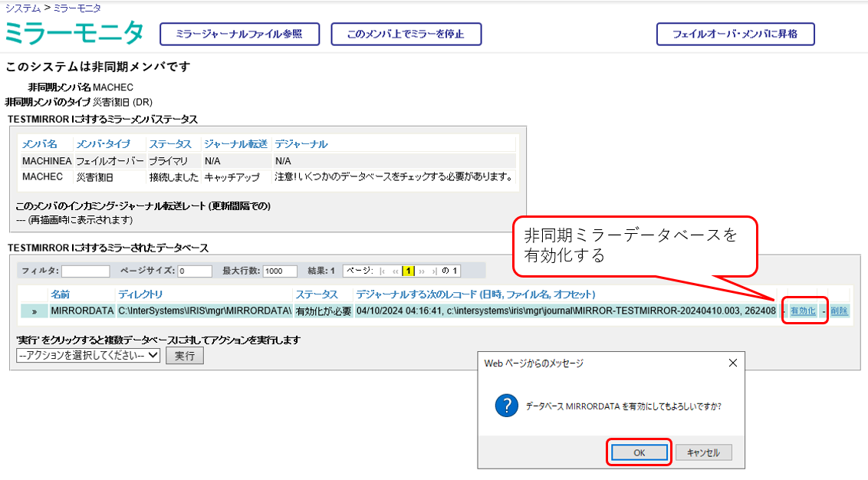
Task: Click このメンバ上でミラーを停止 button
Action: pos(406,35)
